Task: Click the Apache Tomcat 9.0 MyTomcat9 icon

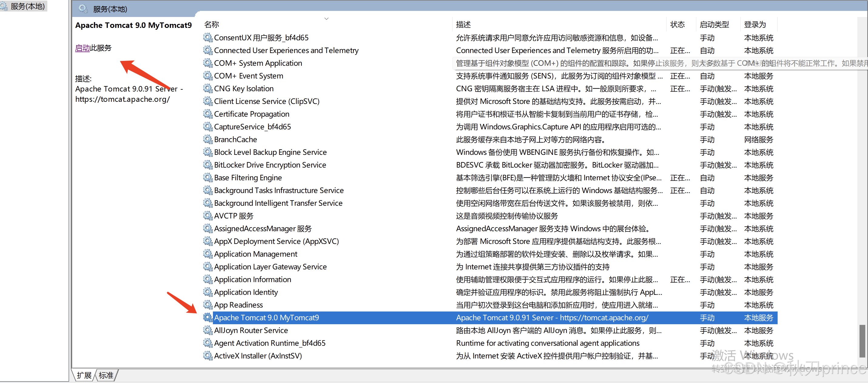Action: [208, 317]
